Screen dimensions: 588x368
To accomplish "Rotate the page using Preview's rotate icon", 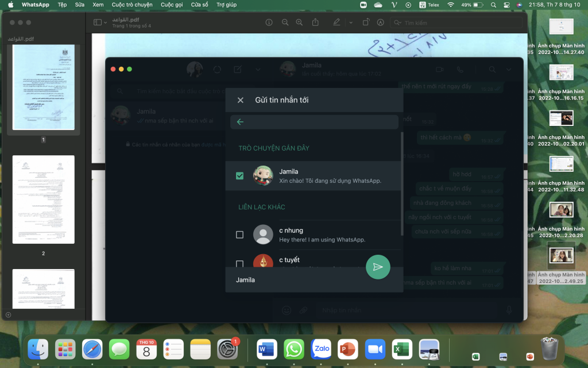I will coord(366,22).
